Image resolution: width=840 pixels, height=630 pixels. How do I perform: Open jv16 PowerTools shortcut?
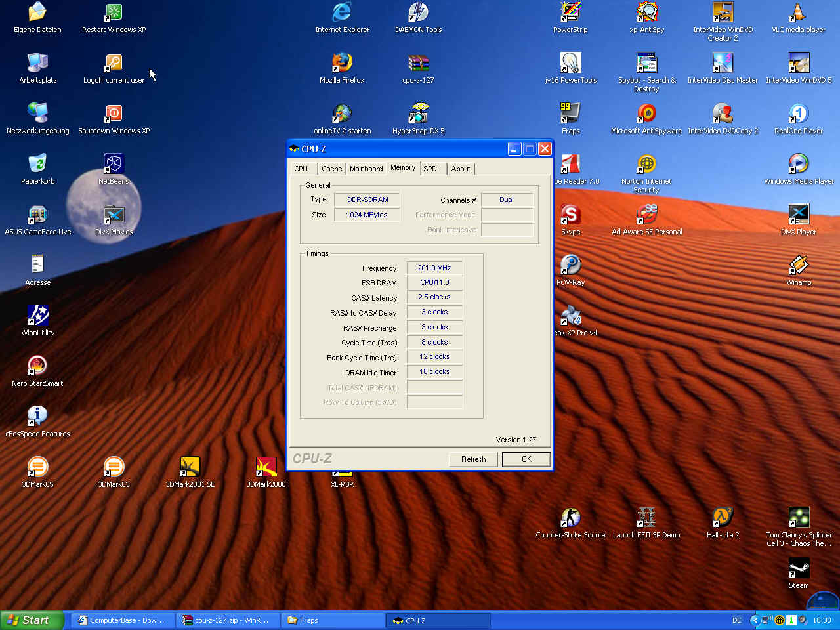click(x=570, y=68)
